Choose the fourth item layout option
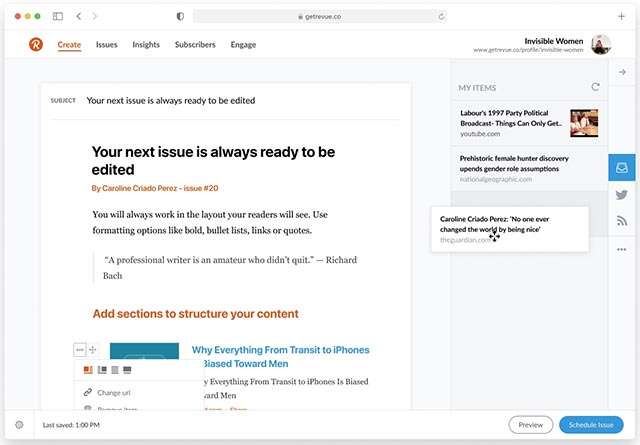The height and width of the screenshot is (445, 640). [127, 370]
